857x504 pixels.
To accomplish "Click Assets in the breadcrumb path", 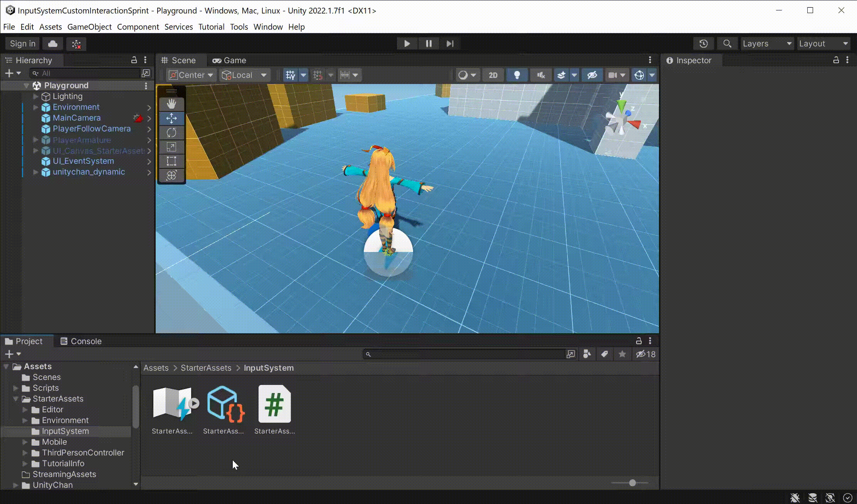I will pyautogui.click(x=156, y=368).
